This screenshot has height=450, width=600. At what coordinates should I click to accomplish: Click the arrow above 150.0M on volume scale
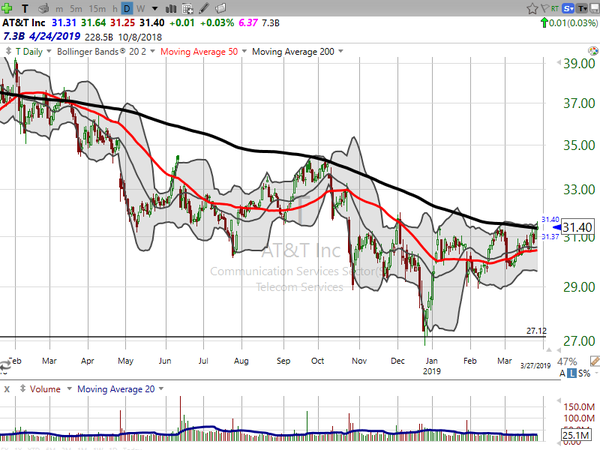coord(559,401)
